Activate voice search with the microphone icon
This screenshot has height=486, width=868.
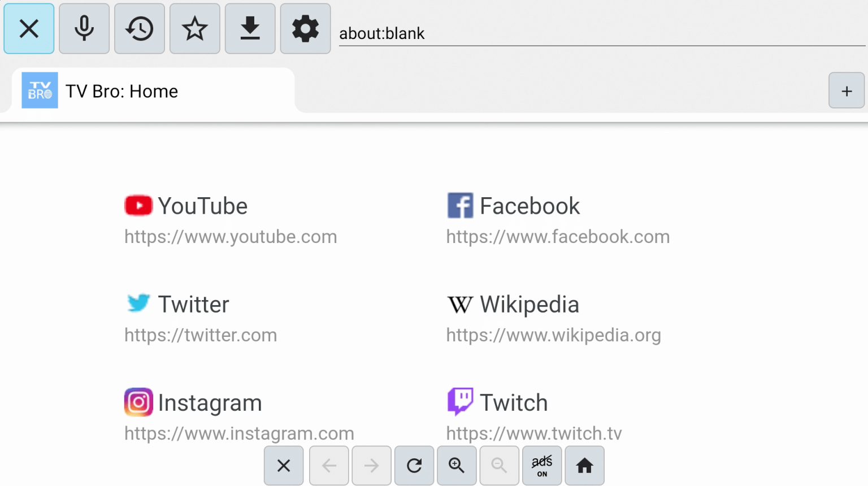(x=84, y=29)
